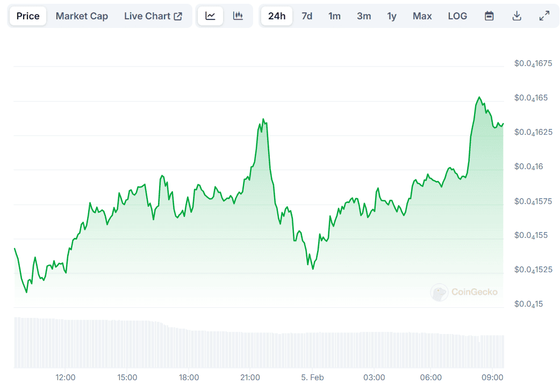Screen dimensions: 560x392
Task: Open Live Chart external link
Action: pyautogui.click(x=153, y=16)
